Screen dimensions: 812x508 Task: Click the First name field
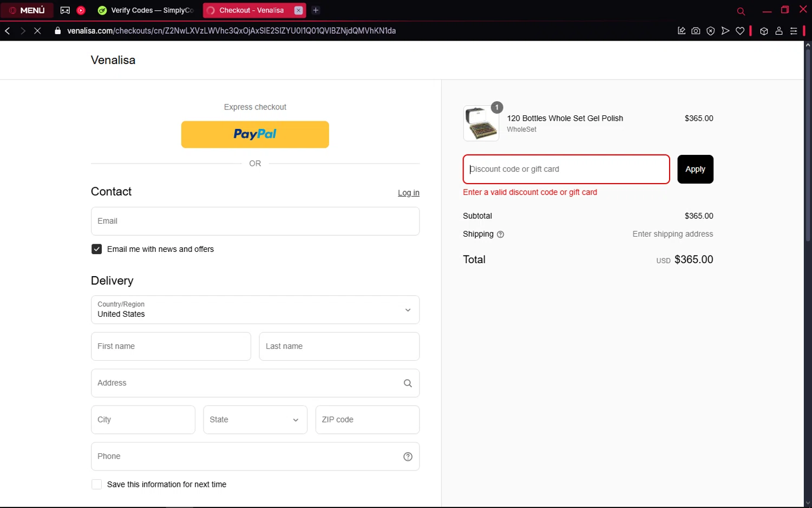(x=171, y=347)
